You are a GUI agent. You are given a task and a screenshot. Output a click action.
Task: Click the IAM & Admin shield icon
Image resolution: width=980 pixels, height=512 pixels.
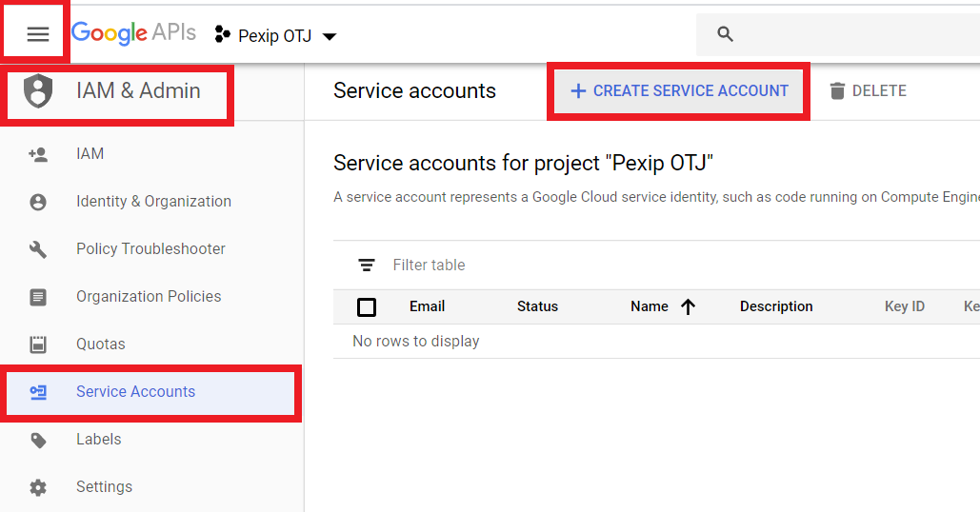point(38,91)
